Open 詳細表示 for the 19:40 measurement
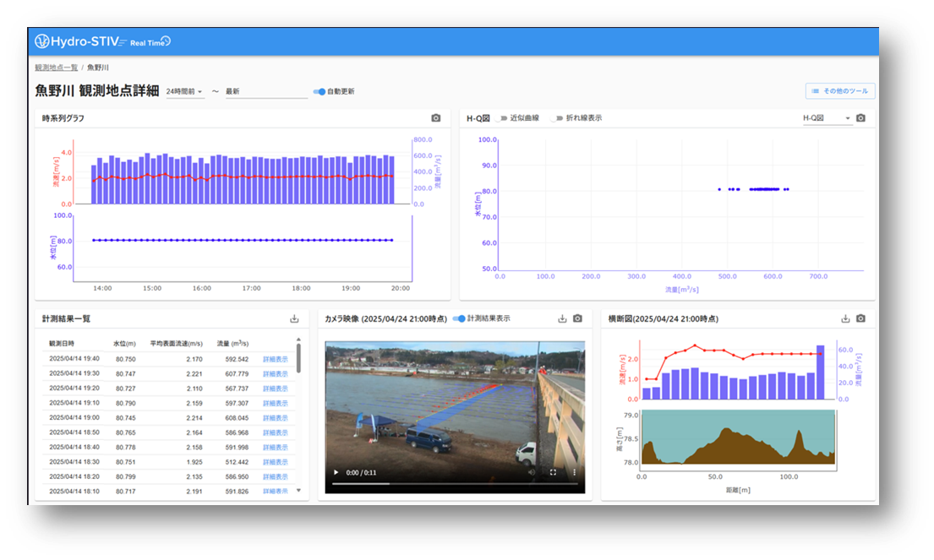 (x=276, y=360)
